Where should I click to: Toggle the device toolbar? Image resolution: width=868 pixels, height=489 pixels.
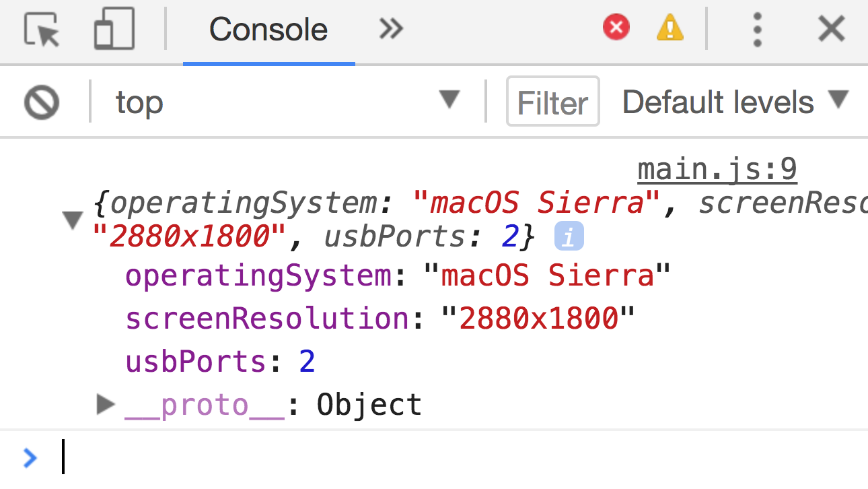113,28
